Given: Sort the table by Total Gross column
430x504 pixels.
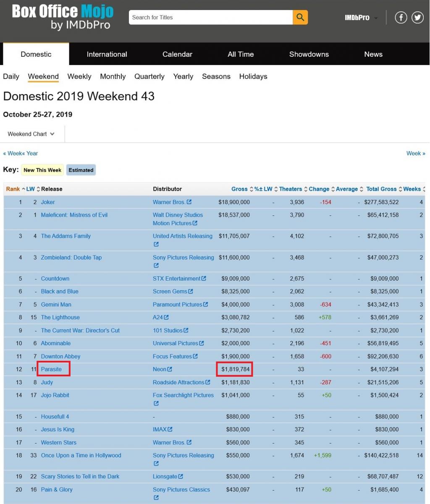Looking at the screenshot, I should coord(384,189).
